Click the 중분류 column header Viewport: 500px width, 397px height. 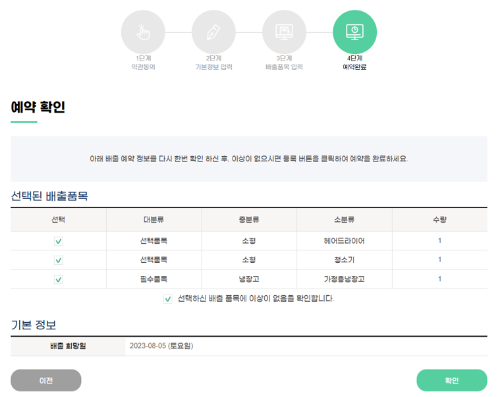[x=249, y=220]
